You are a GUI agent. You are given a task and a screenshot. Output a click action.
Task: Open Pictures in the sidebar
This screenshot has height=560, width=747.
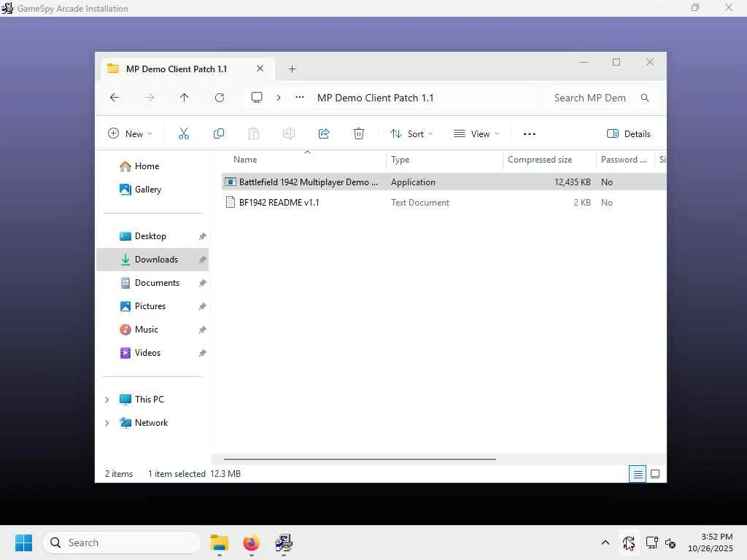pyautogui.click(x=150, y=306)
